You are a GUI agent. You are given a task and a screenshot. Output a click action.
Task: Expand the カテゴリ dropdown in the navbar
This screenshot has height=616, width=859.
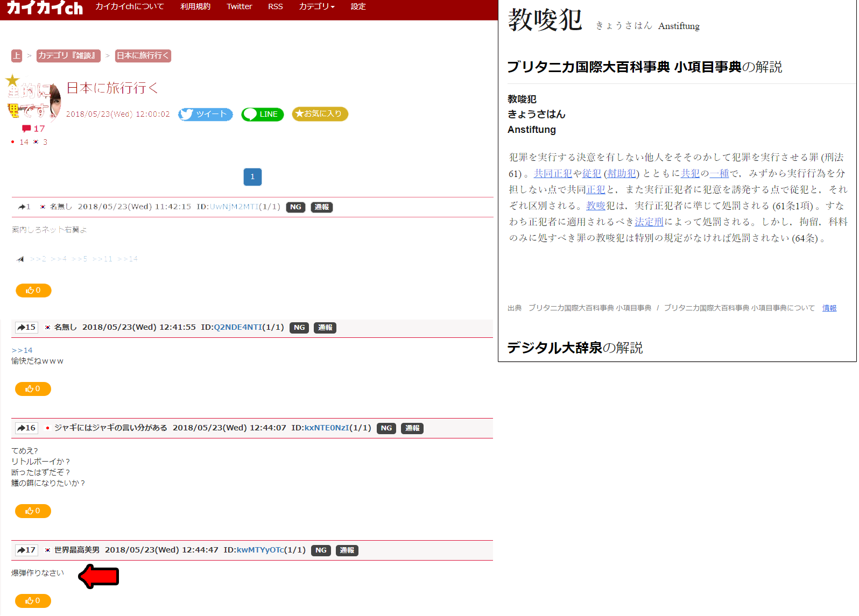316,6
